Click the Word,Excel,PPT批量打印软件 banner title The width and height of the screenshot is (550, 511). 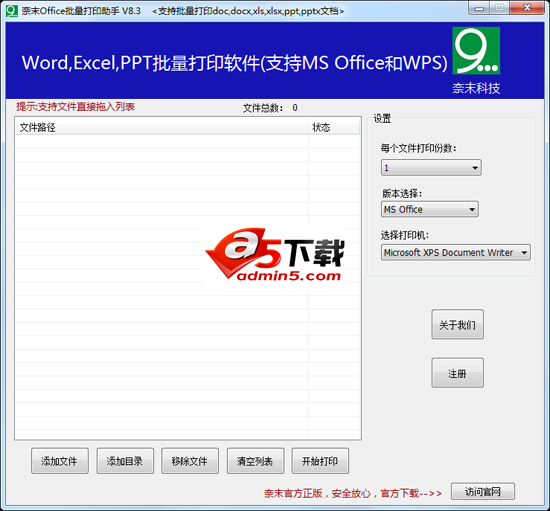click(x=235, y=63)
